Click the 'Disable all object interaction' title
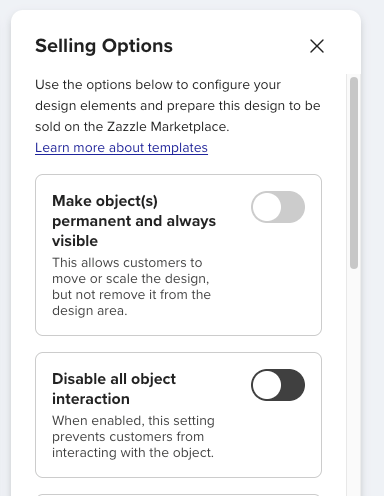This screenshot has height=496, width=384. tap(114, 389)
